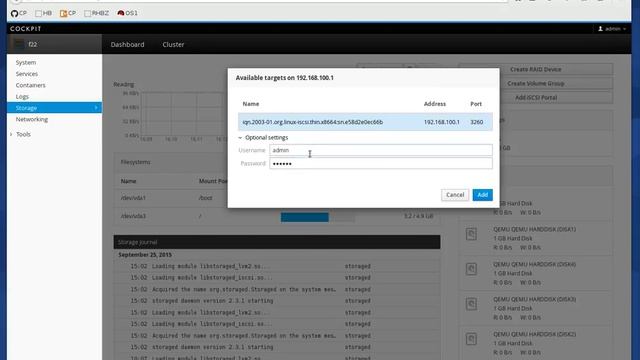Open the RHBZ bookmark
Image resolution: width=640 pixels, height=360 pixels.
tap(96, 13)
